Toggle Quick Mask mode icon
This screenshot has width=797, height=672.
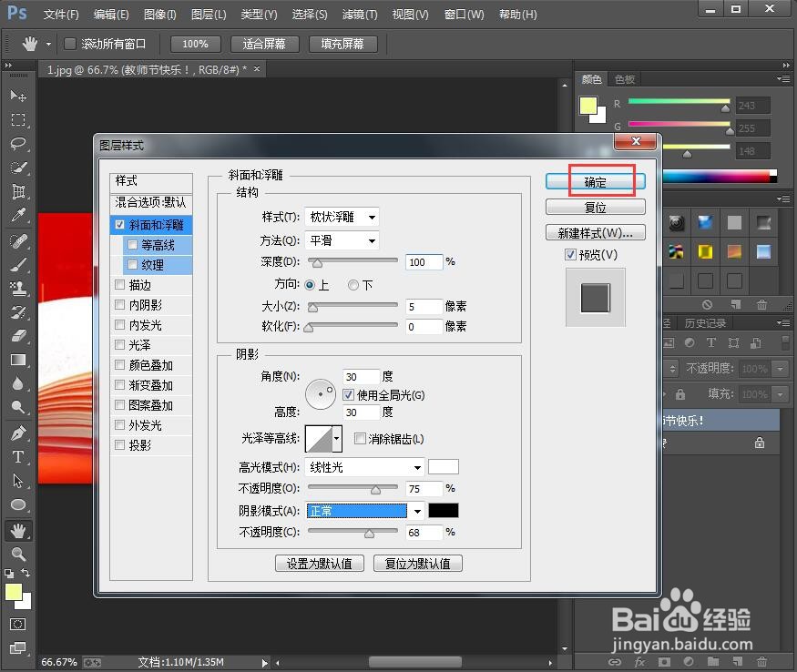point(18,625)
